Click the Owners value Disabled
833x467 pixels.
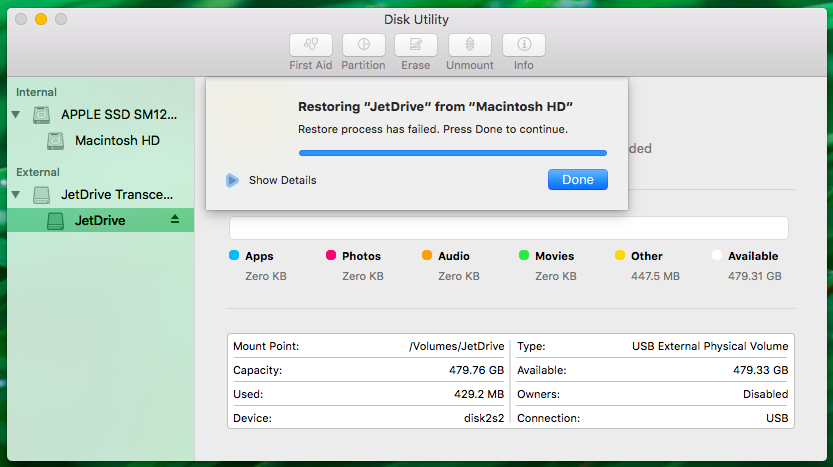pyautogui.click(x=766, y=394)
